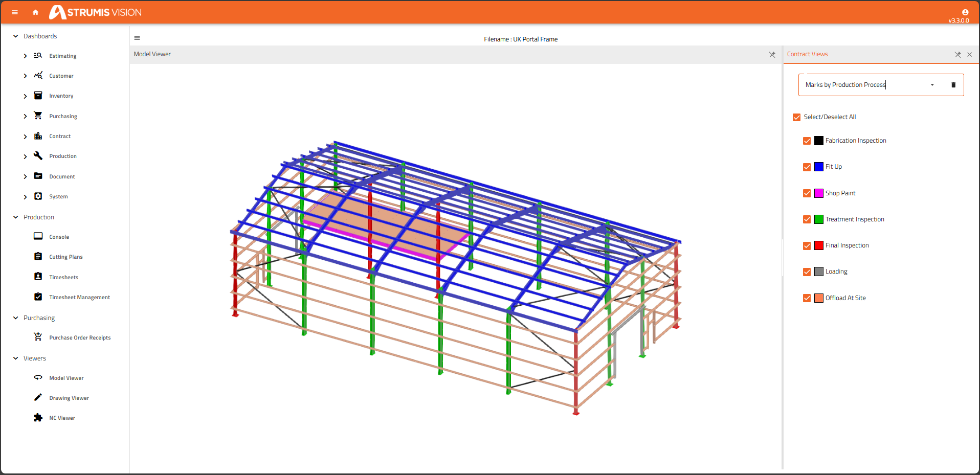Screen dimensions: 980x475
Task: Uncheck Fabrication Inspection
Action: [807, 141]
